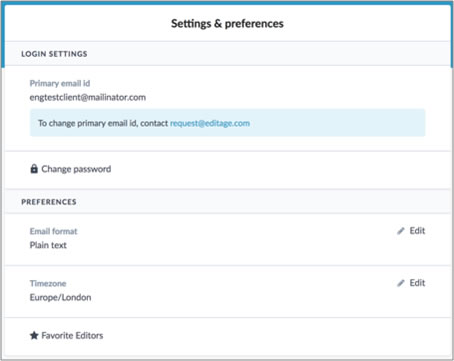The height and width of the screenshot is (361, 454).
Task: Click the request@editage.com email link
Action: [x=210, y=123]
